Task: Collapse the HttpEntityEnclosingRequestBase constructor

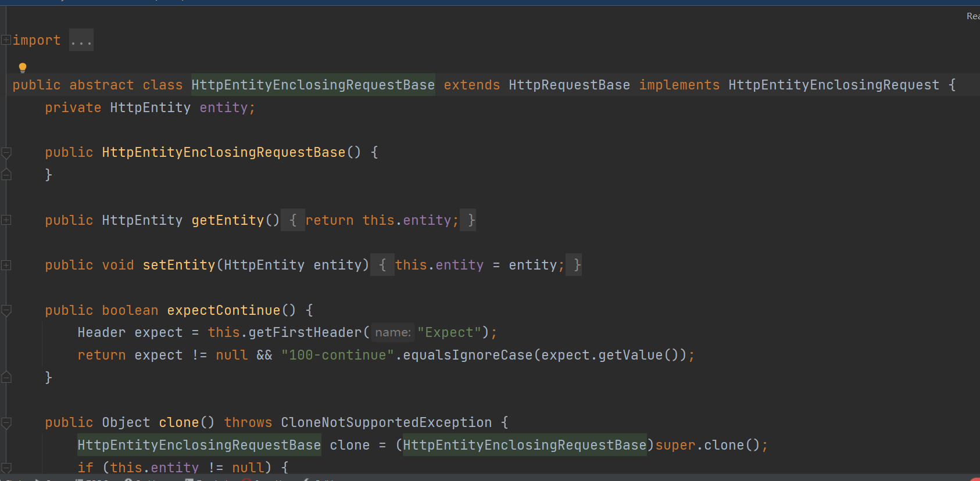Action: tap(6, 153)
